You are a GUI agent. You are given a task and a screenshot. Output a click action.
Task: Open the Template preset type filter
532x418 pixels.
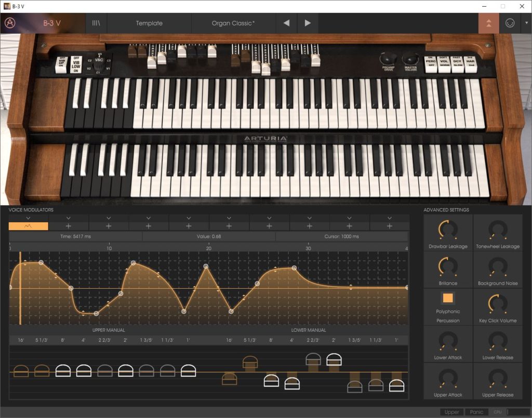149,23
